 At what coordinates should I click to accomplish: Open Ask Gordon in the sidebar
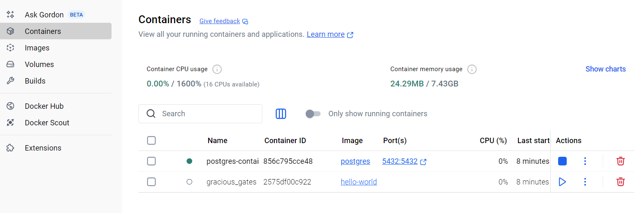[x=56, y=14]
